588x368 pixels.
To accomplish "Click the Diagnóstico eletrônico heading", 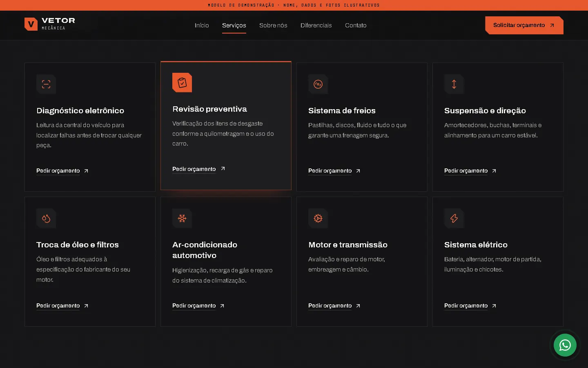I will tap(80, 111).
